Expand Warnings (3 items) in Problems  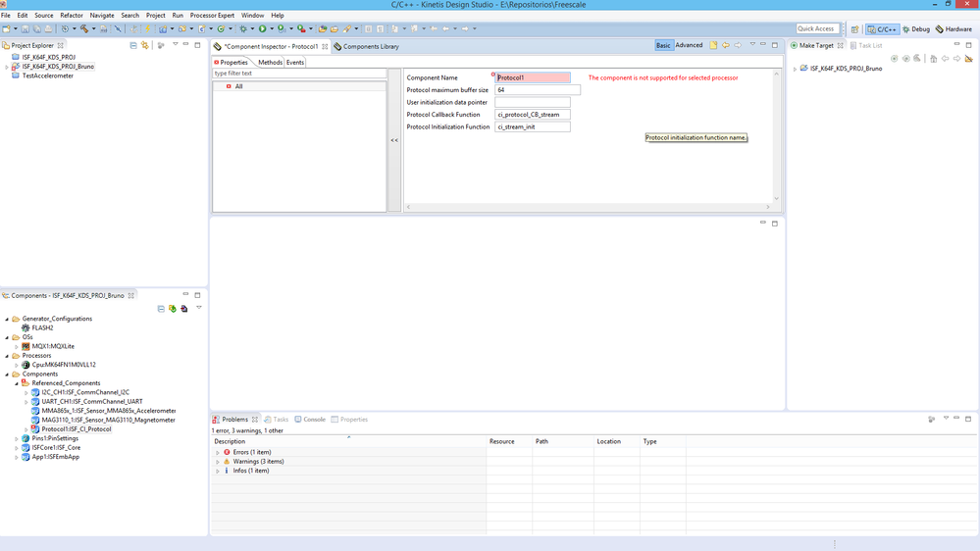218,462
